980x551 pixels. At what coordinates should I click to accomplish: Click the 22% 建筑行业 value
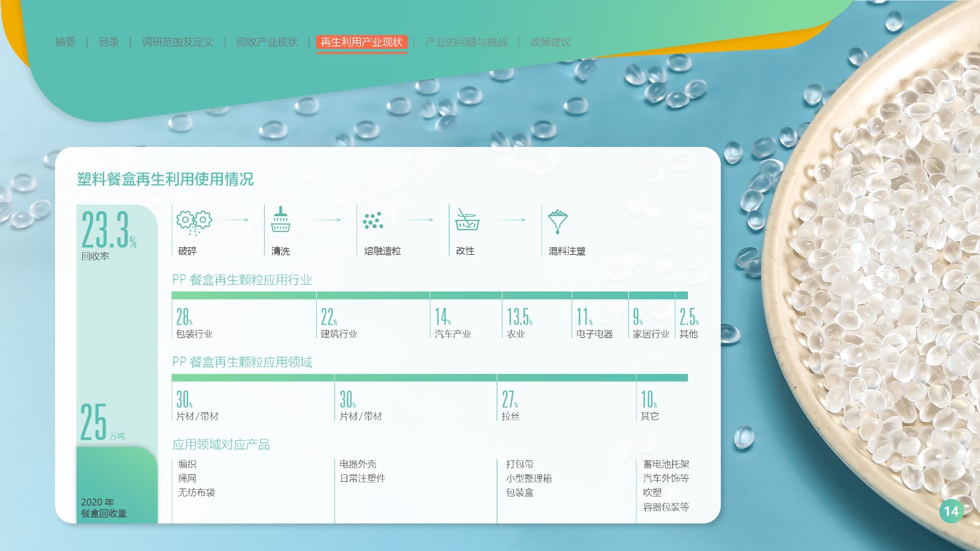point(329,317)
